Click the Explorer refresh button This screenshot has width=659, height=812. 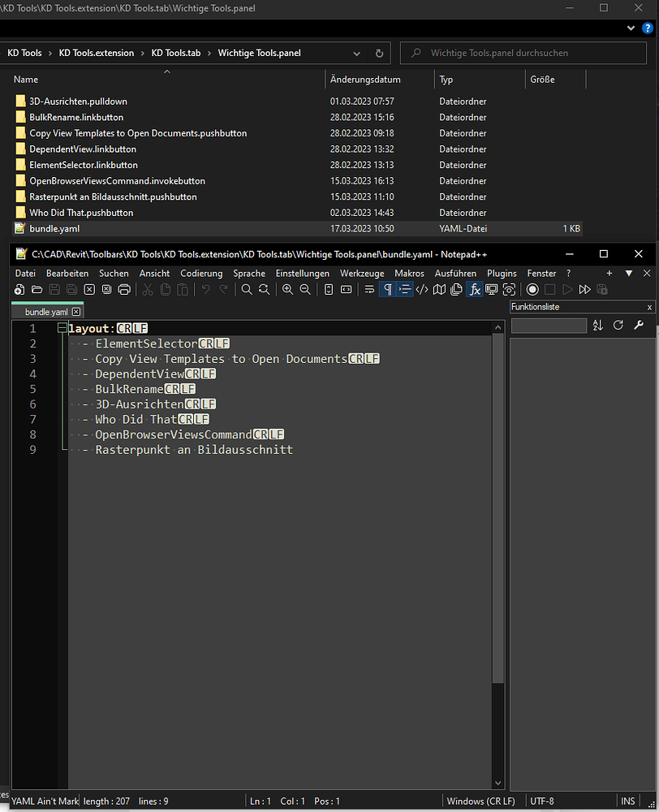pos(379,53)
